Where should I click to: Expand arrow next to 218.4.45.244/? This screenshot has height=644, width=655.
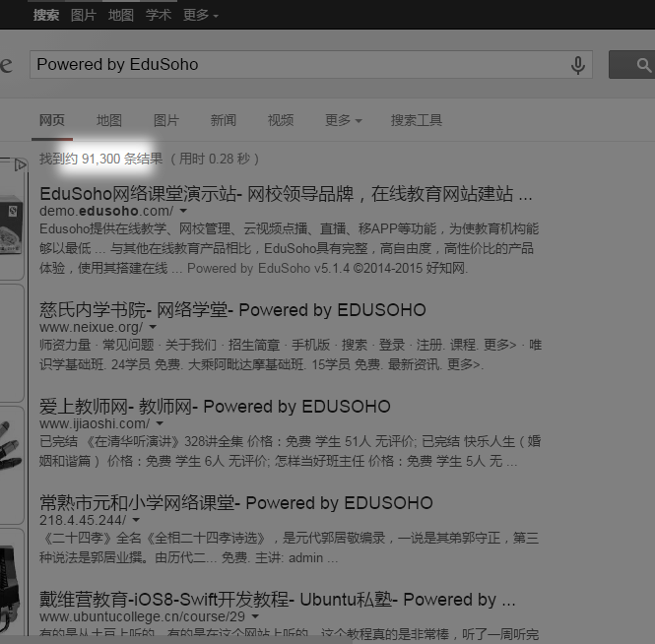click(136, 520)
